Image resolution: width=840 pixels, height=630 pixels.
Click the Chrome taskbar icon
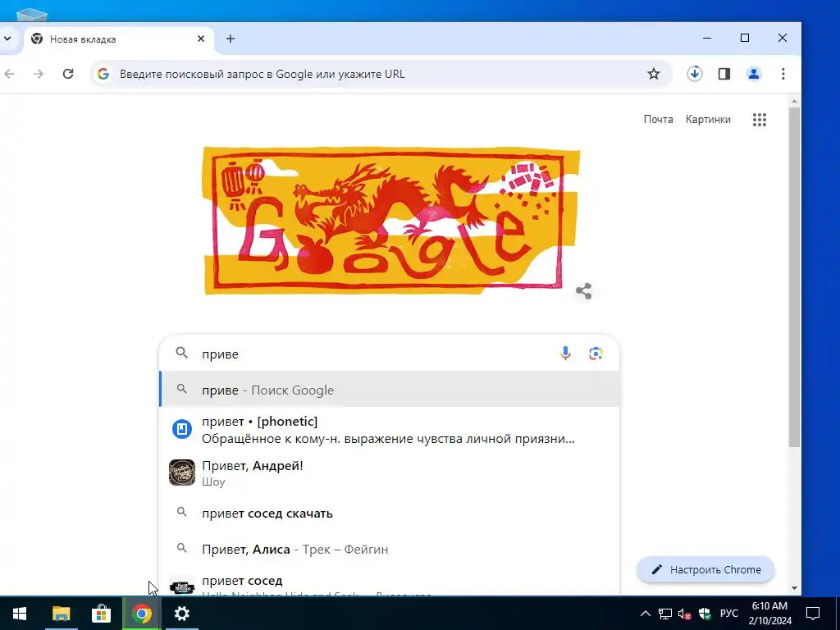point(141,614)
